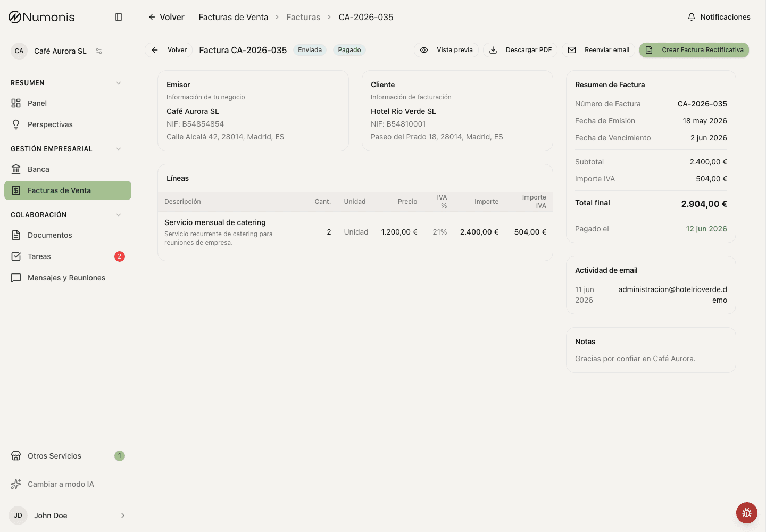Click the client name Hotel Río Verde SL
Viewport: 766px width, 532px height.
click(x=403, y=111)
